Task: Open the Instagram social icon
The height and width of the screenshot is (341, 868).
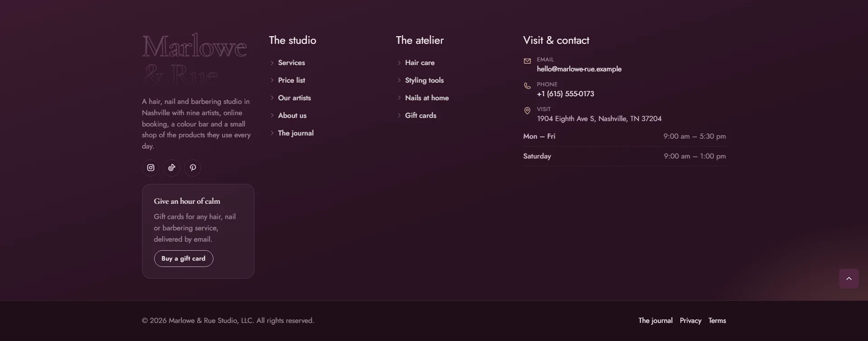Action: coord(151,168)
